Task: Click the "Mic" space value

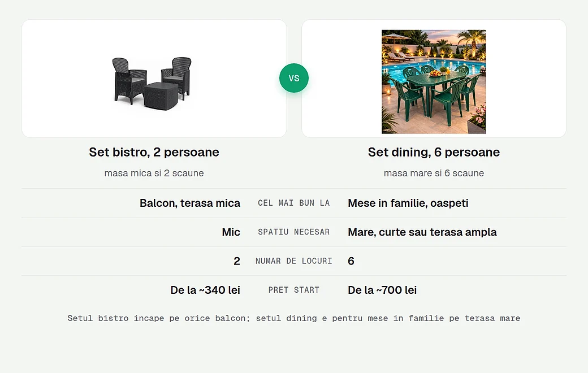Action: 231,232
